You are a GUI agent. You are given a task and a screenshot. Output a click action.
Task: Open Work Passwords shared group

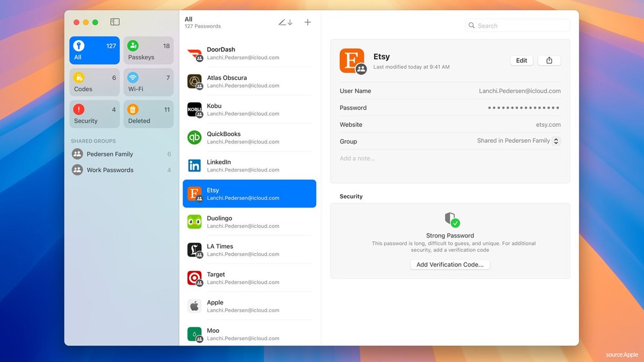(x=109, y=170)
